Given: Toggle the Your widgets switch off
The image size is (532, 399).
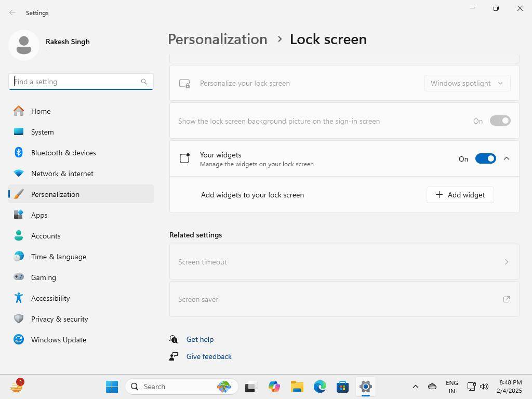Looking at the screenshot, I should [x=486, y=158].
